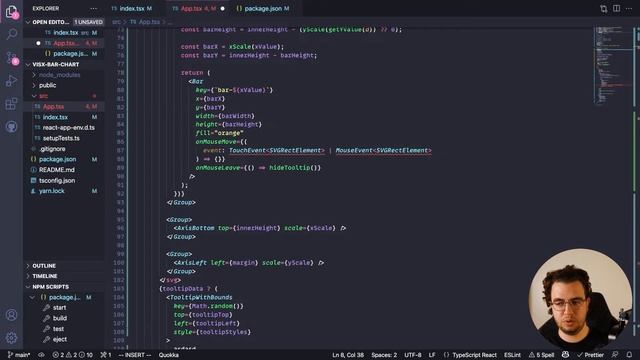
Task: Expand the public folder
Action: coord(47,86)
